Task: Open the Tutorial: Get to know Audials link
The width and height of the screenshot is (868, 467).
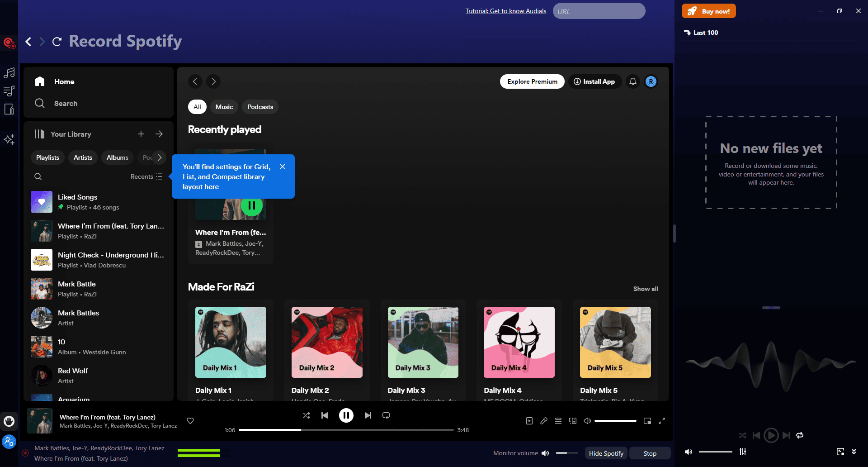Action: coord(506,11)
